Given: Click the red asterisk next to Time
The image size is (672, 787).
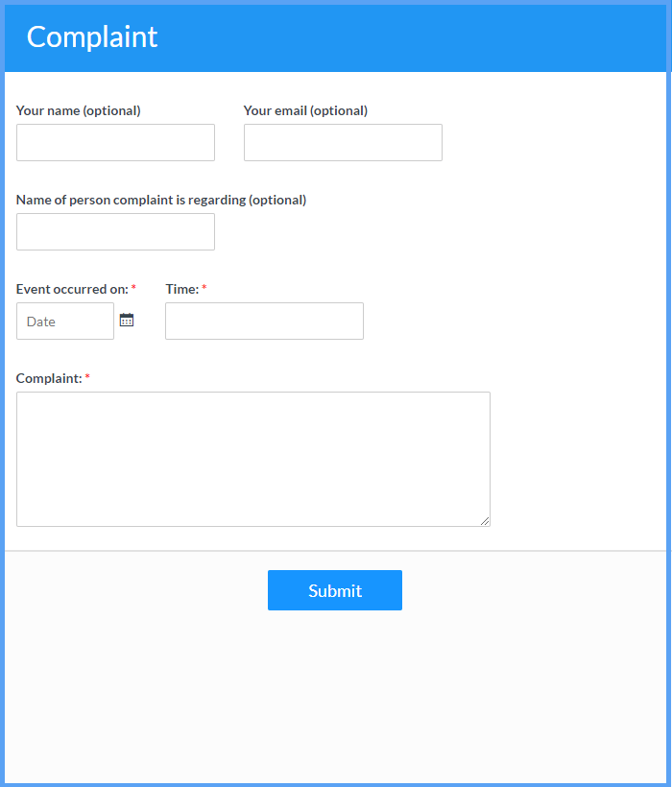Looking at the screenshot, I should pyautogui.click(x=204, y=287).
